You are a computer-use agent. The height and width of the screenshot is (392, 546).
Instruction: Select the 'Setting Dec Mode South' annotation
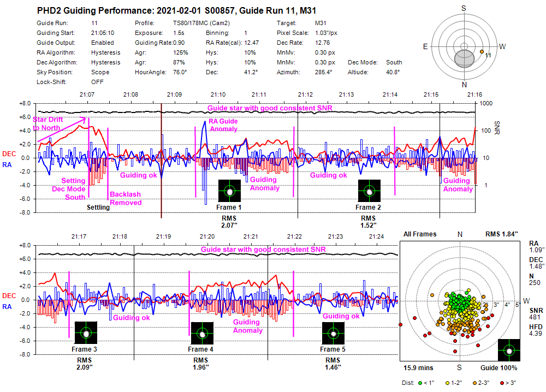point(69,189)
